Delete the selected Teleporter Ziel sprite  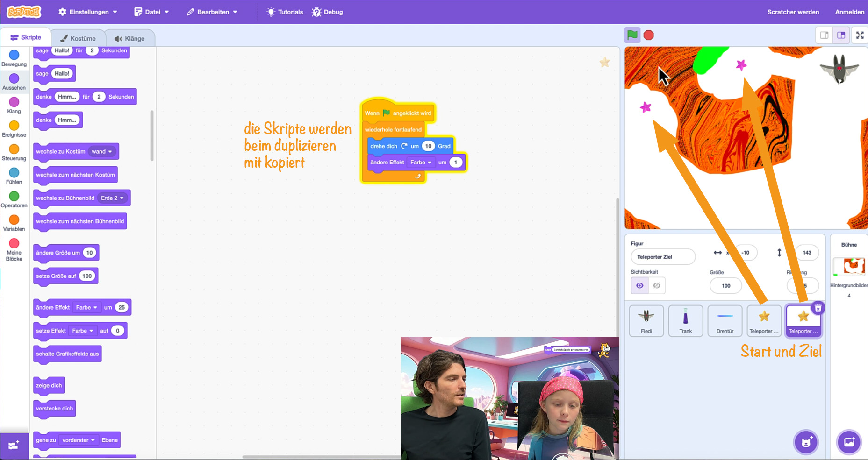(818, 308)
